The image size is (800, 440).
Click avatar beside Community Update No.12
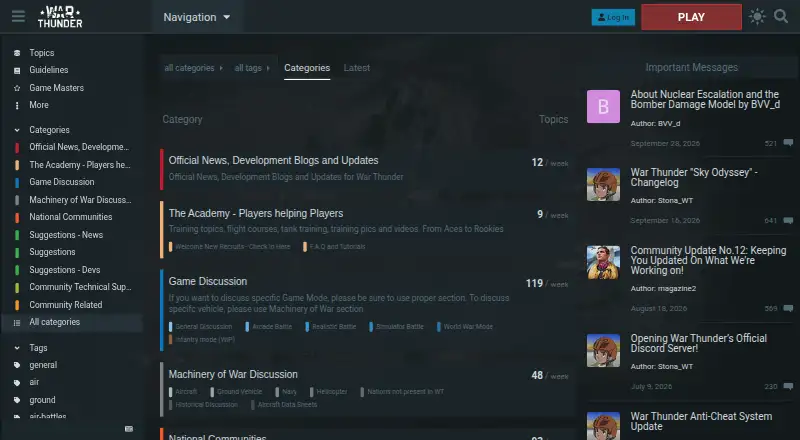[x=603, y=262]
